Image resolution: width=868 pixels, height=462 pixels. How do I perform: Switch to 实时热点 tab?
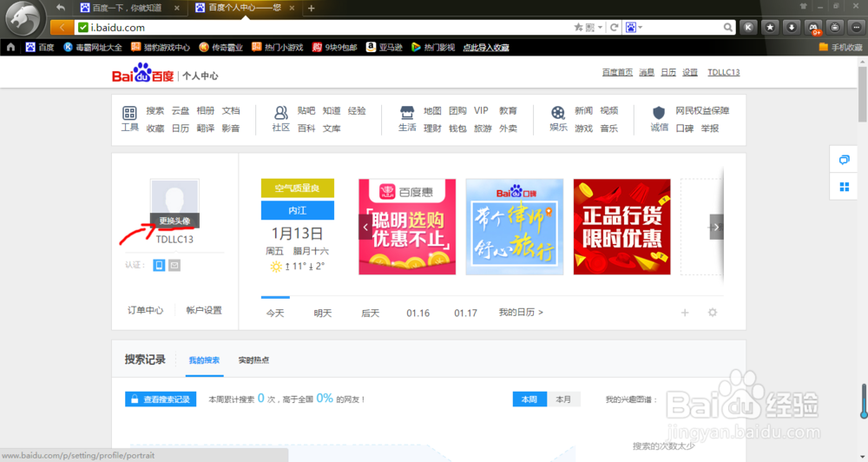click(x=253, y=360)
